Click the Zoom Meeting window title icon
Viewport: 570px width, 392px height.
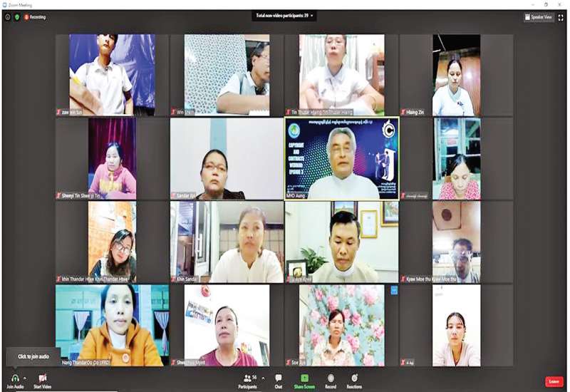tap(4, 4)
